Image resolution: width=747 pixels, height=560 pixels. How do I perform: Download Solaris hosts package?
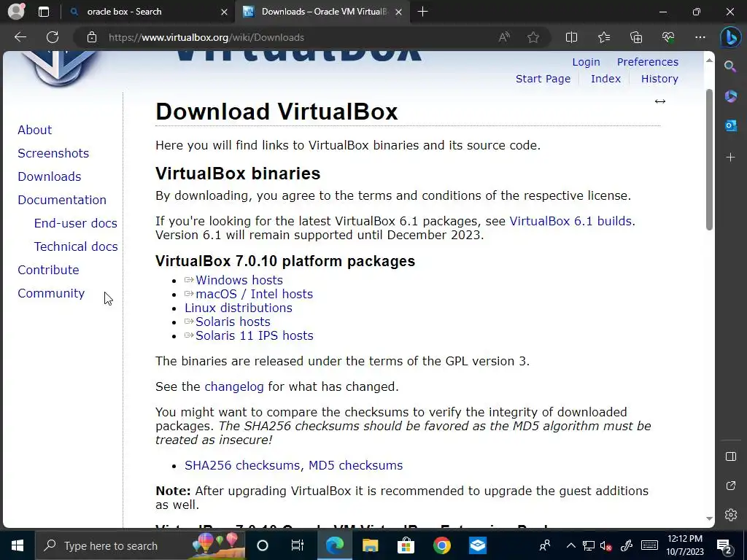coord(233,322)
